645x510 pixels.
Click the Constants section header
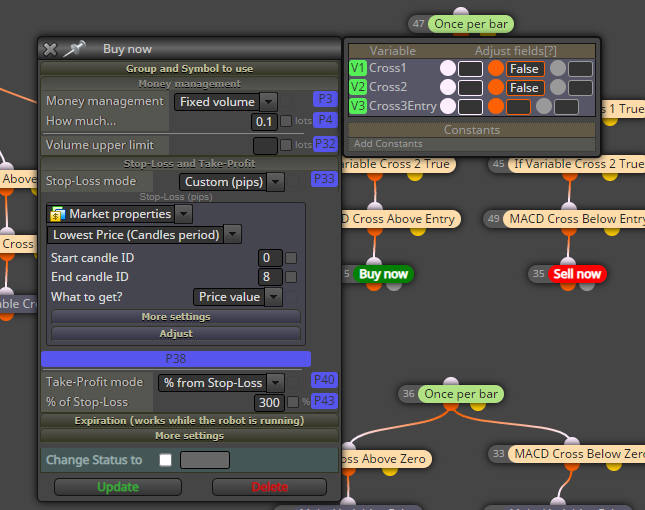click(471, 130)
